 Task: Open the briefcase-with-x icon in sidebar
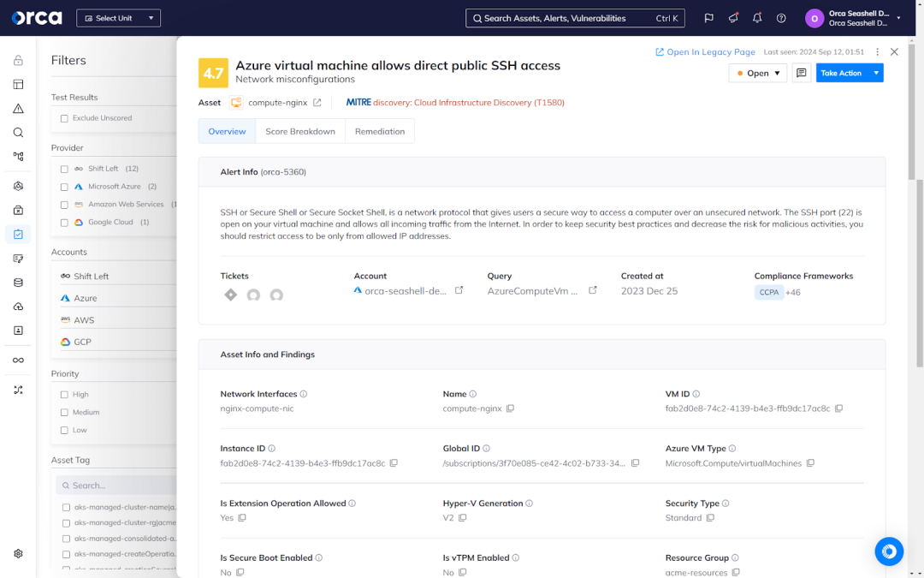pos(18,210)
